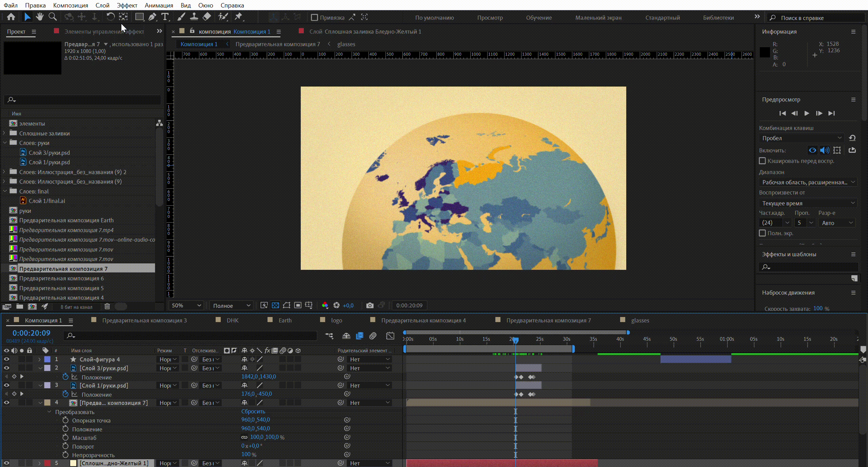Switch to the Earth timeline tab

point(285,320)
